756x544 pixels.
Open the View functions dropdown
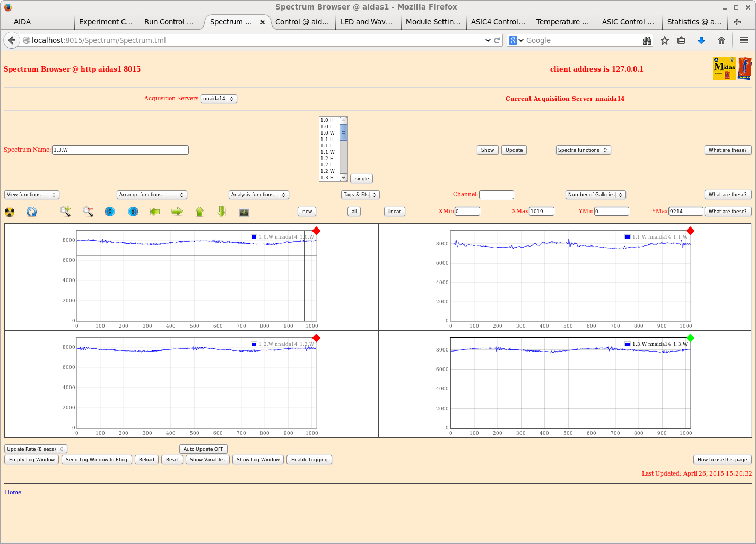click(32, 195)
